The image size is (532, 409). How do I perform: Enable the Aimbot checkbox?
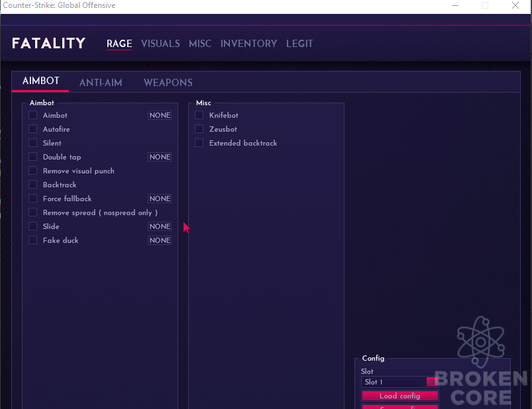coord(33,115)
